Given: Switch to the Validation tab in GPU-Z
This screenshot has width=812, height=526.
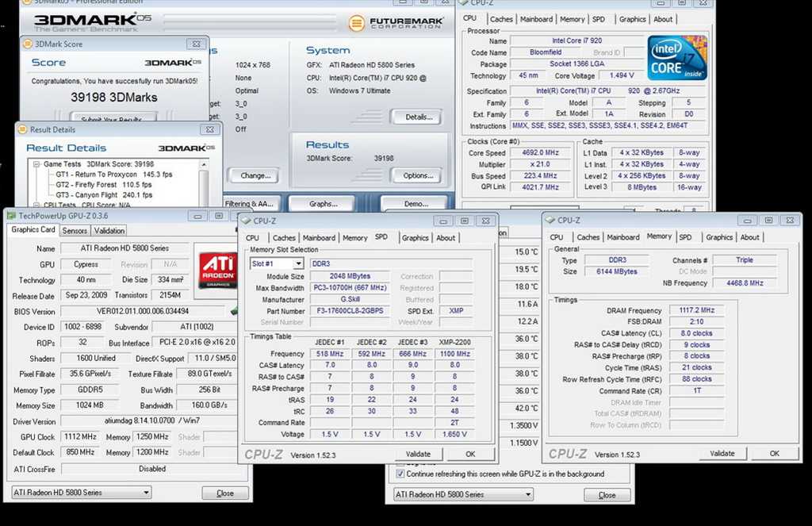Looking at the screenshot, I should [x=109, y=231].
